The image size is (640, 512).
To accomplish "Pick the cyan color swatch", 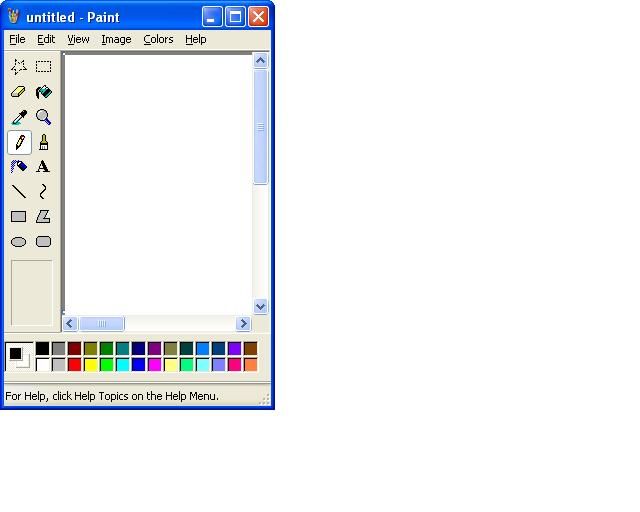I will pyautogui.click(x=122, y=365).
